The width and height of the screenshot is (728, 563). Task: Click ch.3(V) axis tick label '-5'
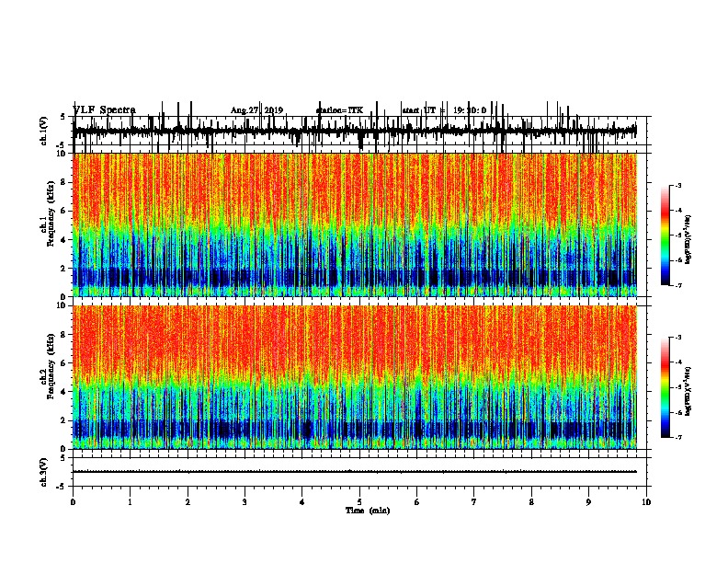62,487
